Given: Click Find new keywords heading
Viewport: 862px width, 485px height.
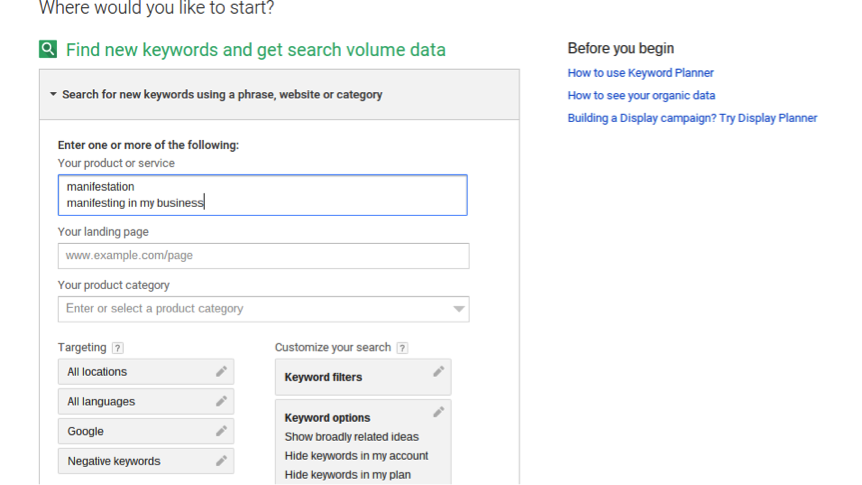Looking at the screenshot, I should click(x=256, y=49).
